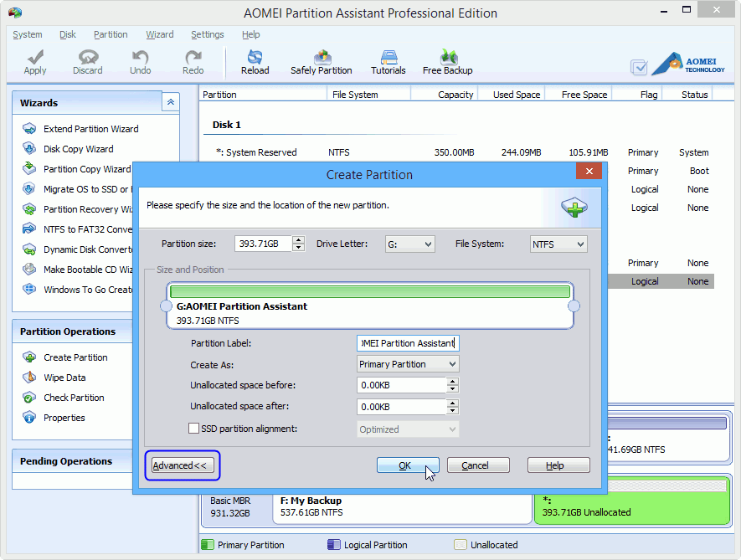Click the Free Space column header
Viewport: 741px width, 560px height.
[x=579, y=95]
